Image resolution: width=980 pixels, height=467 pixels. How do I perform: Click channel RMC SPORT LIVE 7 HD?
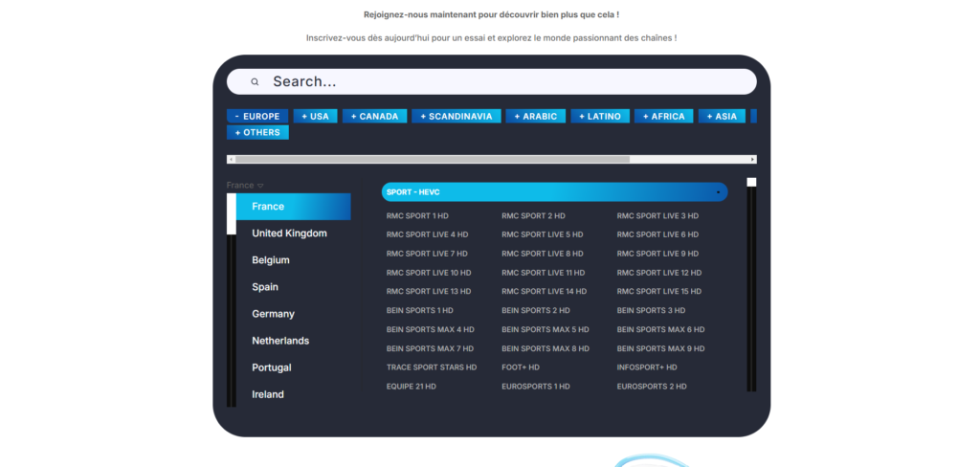click(427, 254)
